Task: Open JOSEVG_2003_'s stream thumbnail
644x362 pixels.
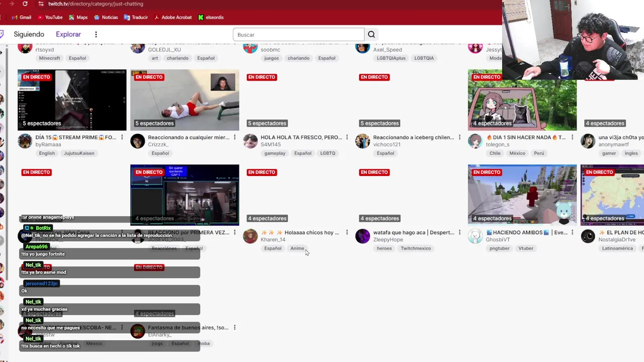Action: click(185, 194)
